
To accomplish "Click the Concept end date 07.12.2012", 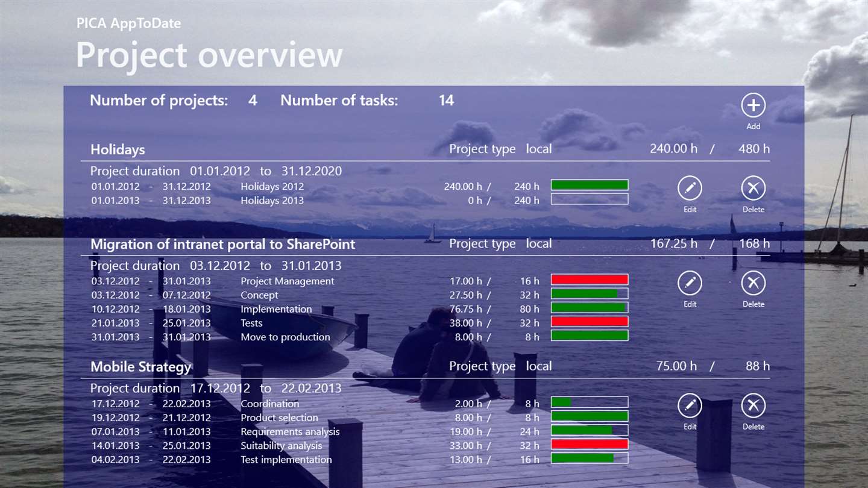I will coord(187,295).
